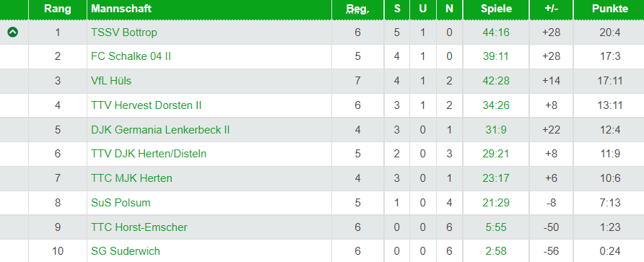Click the 39:11 games score link

pos(496,56)
